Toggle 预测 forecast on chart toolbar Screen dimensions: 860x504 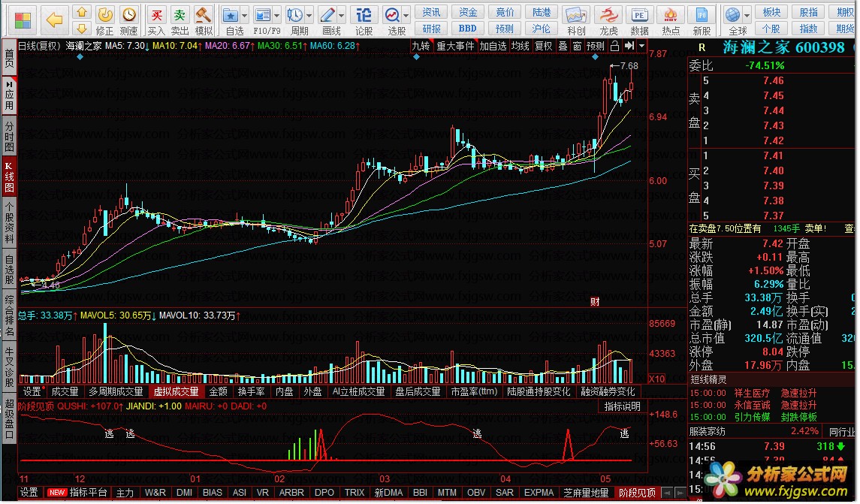pyautogui.click(x=596, y=46)
